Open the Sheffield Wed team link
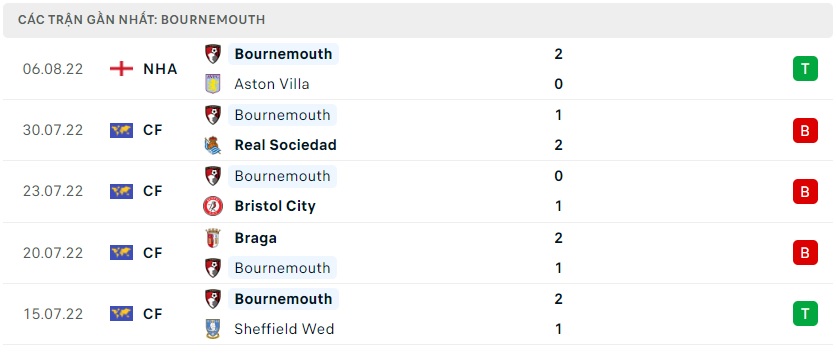 [284, 329]
